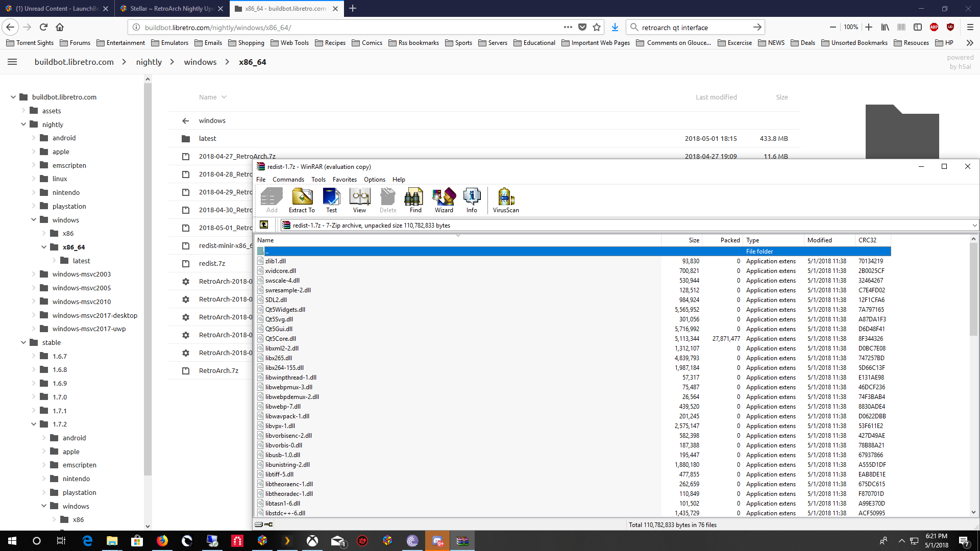Open WinRAR address path dropdown
980x551 pixels.
[x=974, y=225]
